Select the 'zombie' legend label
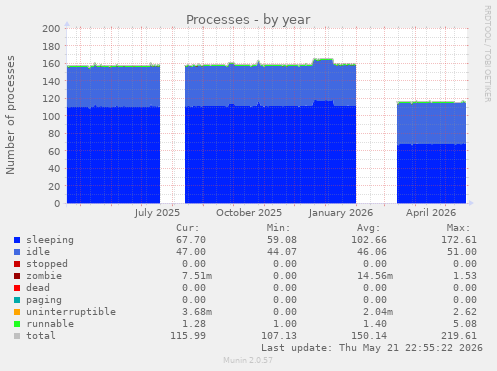Image resolution: width=497 pixels, height=371 pixels. (44, 276)
